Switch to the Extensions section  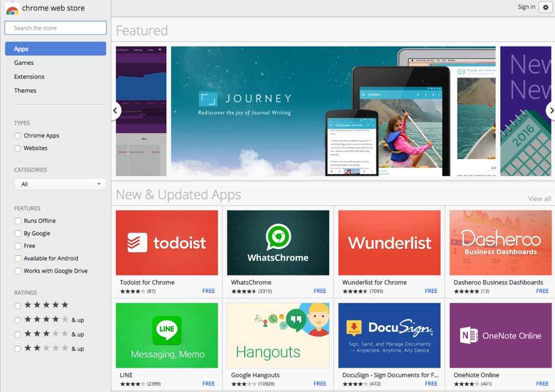coord(29,77)
